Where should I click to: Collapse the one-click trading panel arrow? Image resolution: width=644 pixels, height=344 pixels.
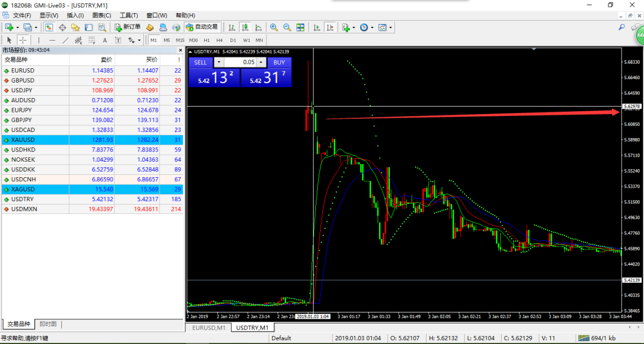(190, 52)
